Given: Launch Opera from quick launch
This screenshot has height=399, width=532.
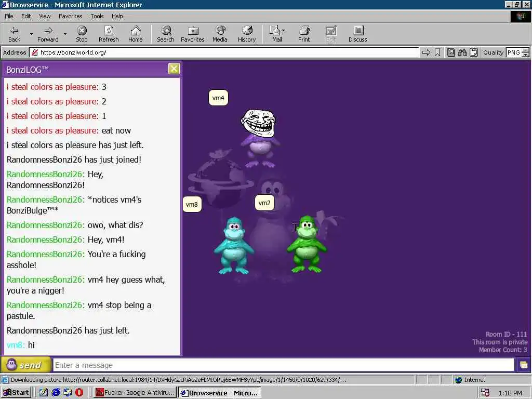Looking at the screenshot, I should coord(79,393).
